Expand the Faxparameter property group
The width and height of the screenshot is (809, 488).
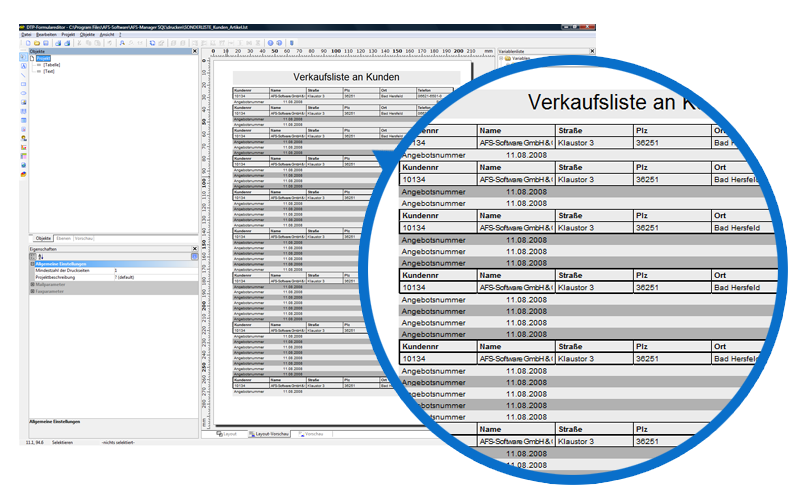point(33,291)
